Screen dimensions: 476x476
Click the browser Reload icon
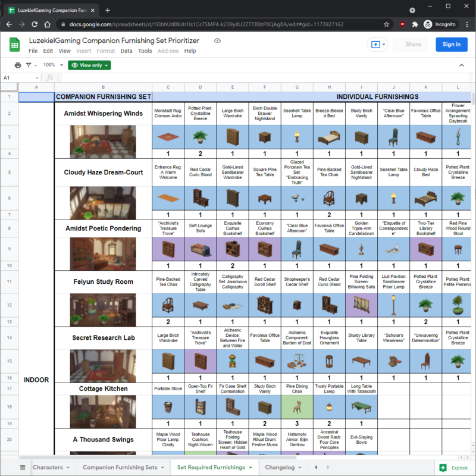click(34, 24)
